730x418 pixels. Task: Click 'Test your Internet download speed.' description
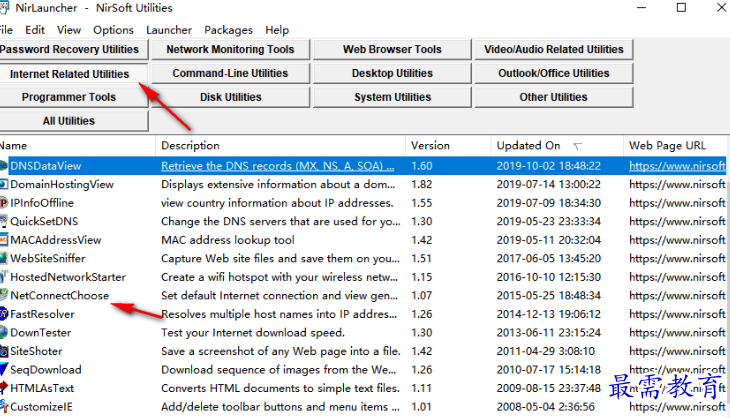253,333
